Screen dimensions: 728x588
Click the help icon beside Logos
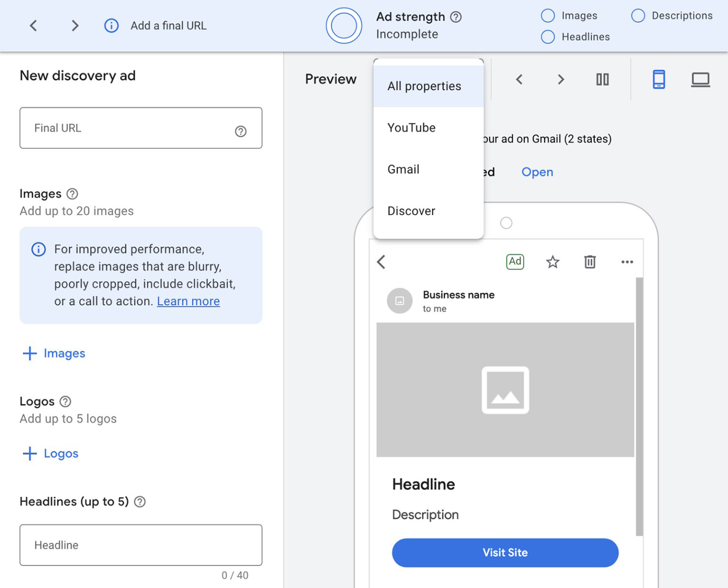[x=65, y=401]
